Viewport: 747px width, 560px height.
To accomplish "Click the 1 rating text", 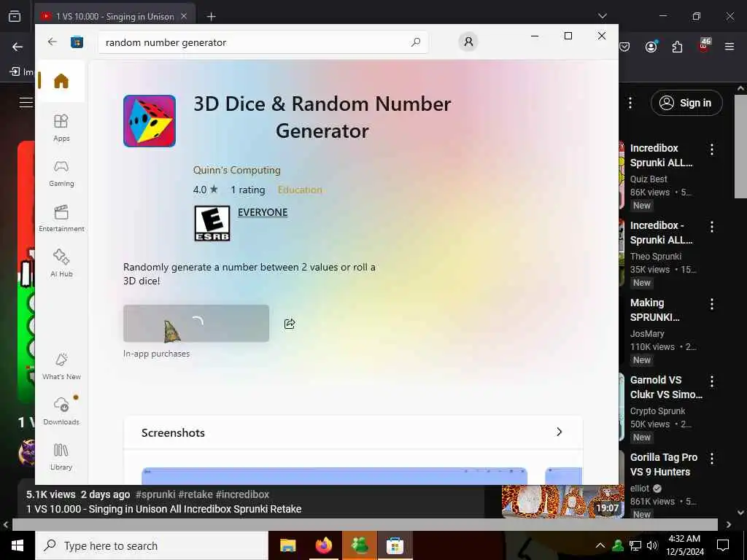I will point(248,190).
